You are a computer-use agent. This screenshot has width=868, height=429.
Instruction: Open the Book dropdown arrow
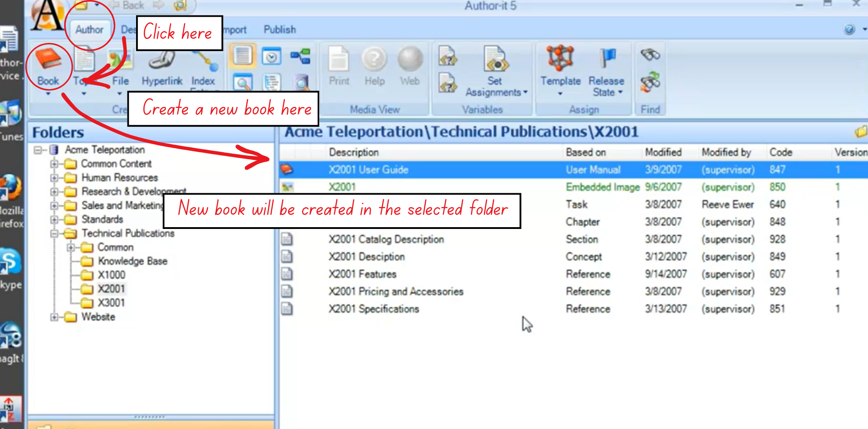click(48, 94)
